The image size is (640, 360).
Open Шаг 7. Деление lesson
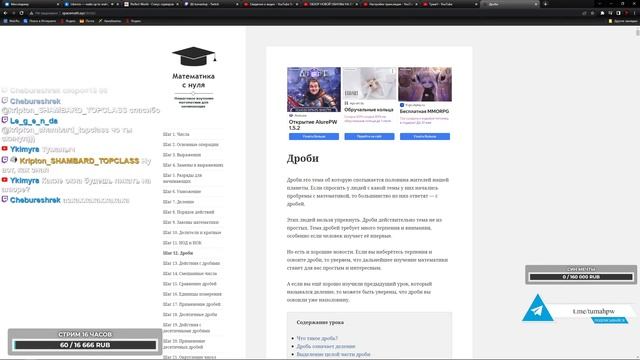[178, 202]
